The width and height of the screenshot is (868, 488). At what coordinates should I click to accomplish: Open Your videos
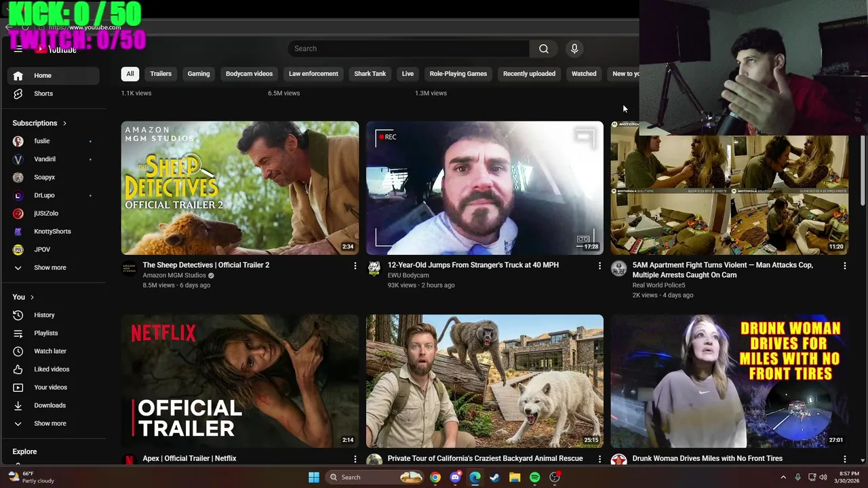(x=54, y=388)
